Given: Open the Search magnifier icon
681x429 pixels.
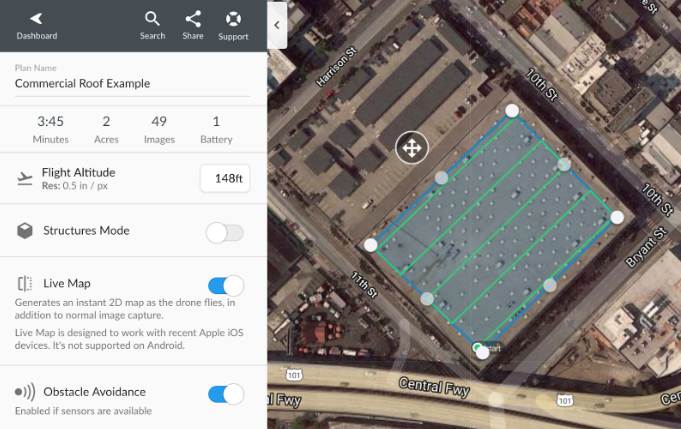Looking at the screenshot, I should (x=152, y=19).
